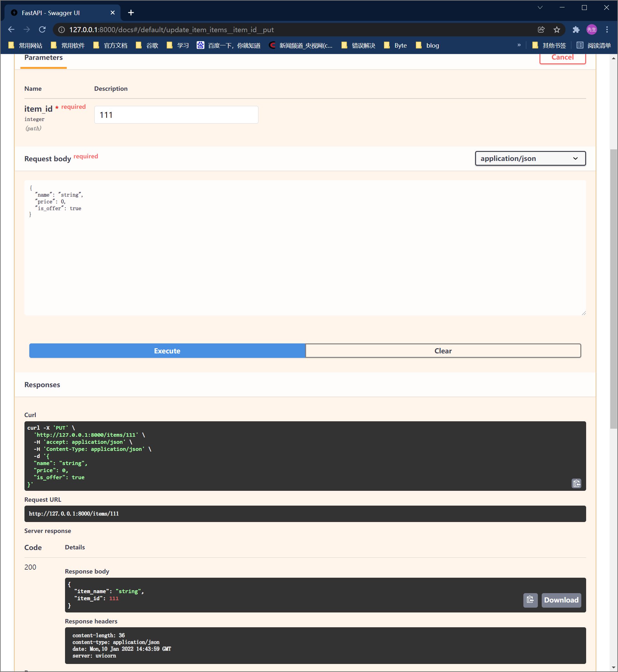
Task: Open the purple profile avatar
Action: click(592, 30)
